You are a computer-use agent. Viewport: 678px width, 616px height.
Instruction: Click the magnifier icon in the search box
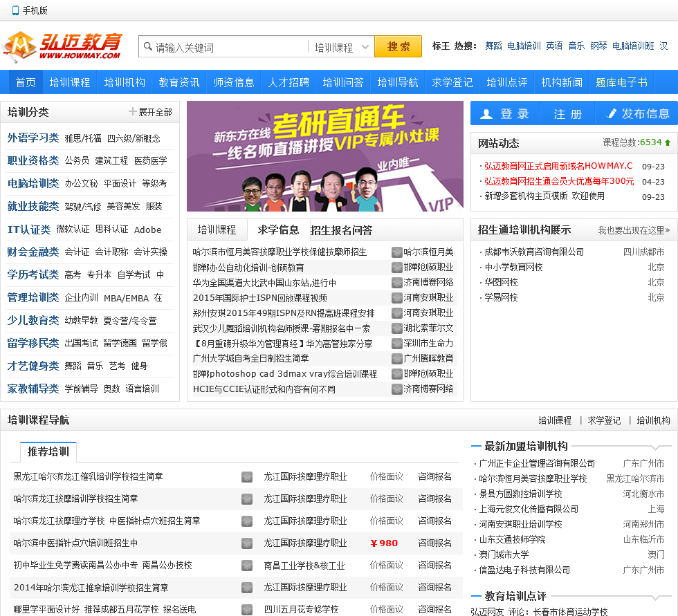[148, 46]
